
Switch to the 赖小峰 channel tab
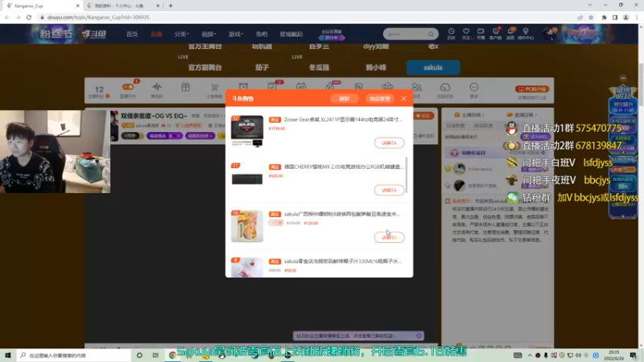click(376, 68)
